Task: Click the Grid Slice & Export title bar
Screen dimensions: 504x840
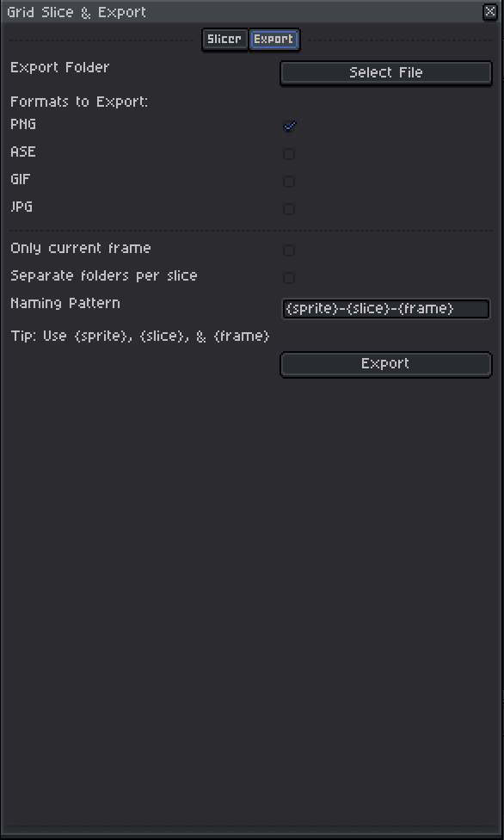Action: point(241,12)
